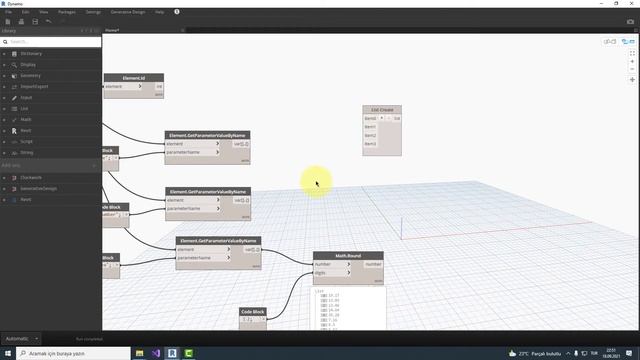
Task: Click the Undo toolbar icon
Action: pos(49,21)
